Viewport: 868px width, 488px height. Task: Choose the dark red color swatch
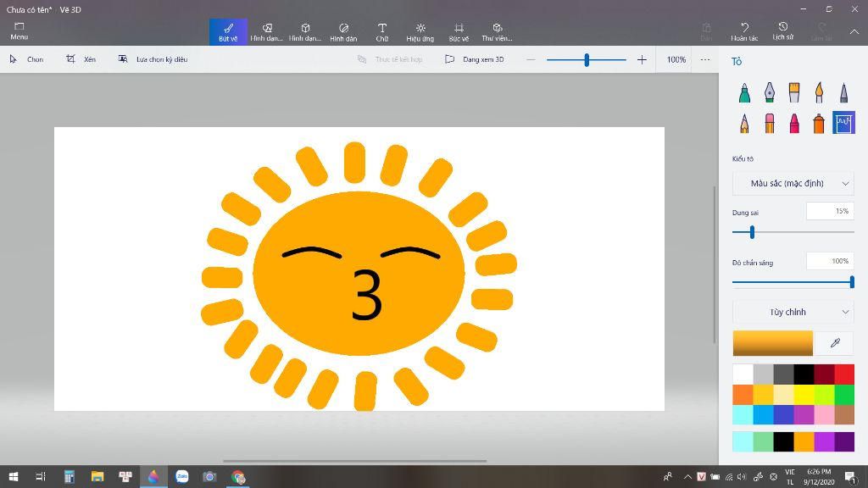[x=824, y=374]
